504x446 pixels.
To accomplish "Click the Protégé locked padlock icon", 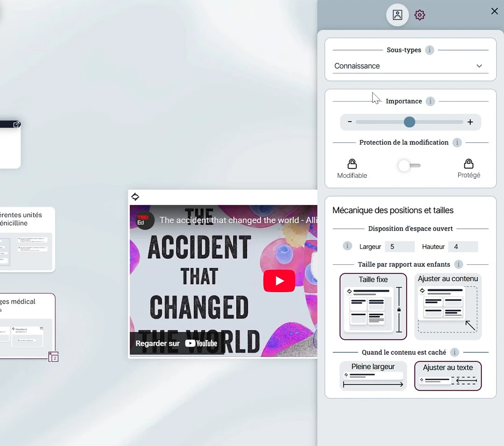I will point(468,164).
